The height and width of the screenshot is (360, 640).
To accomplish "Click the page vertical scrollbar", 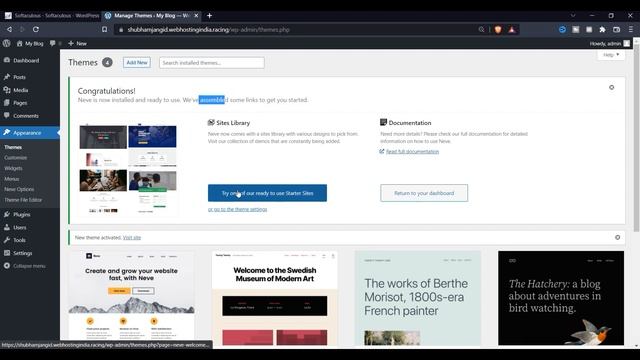I will [x=636, y=139].
